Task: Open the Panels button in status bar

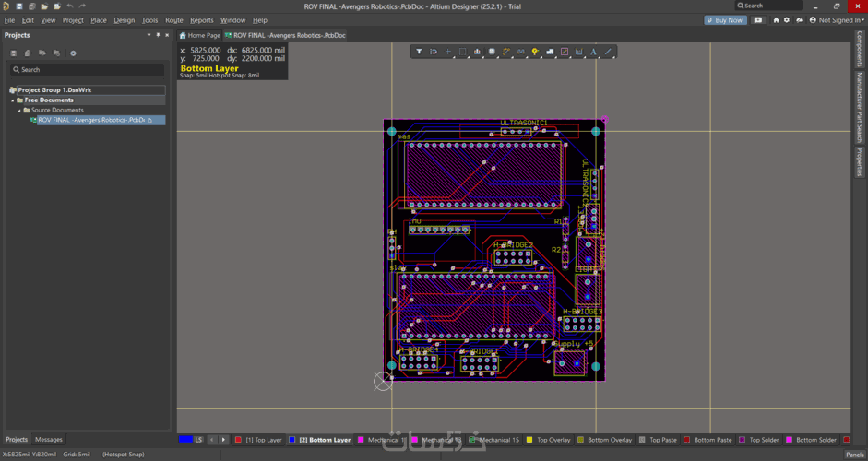Action: (854, 455)
